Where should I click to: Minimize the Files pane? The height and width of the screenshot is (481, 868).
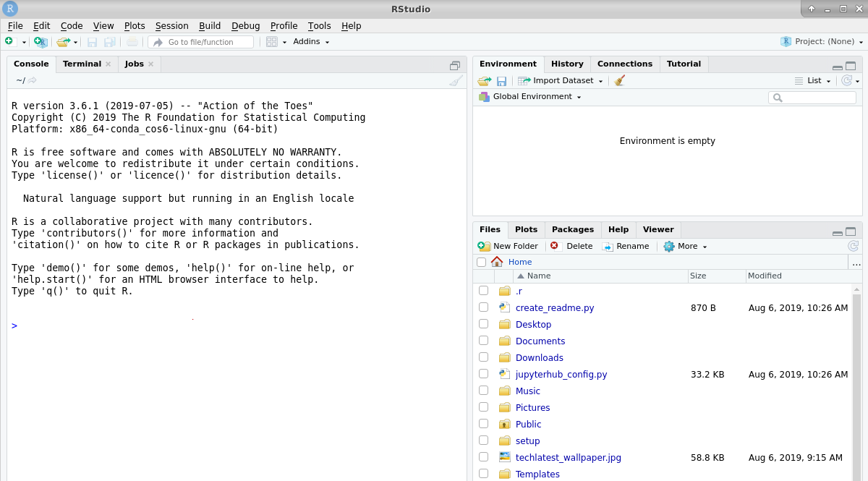(x=837, y=232)
